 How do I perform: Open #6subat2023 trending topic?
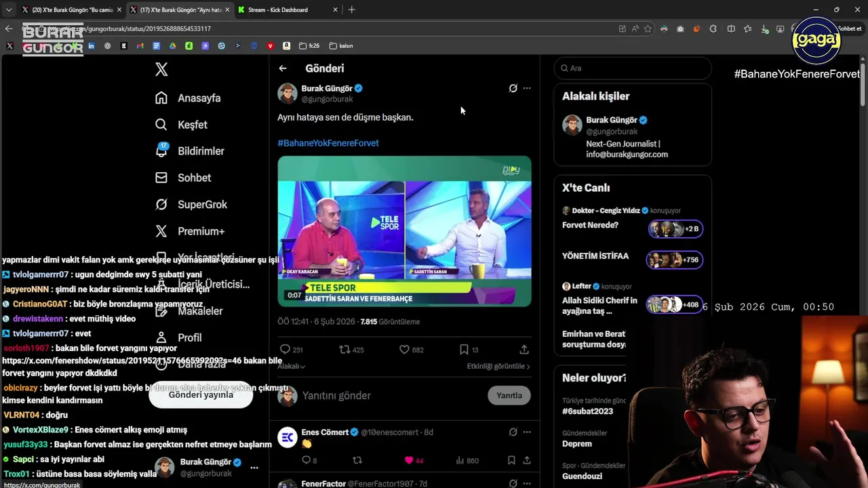(x=587, y=411)
